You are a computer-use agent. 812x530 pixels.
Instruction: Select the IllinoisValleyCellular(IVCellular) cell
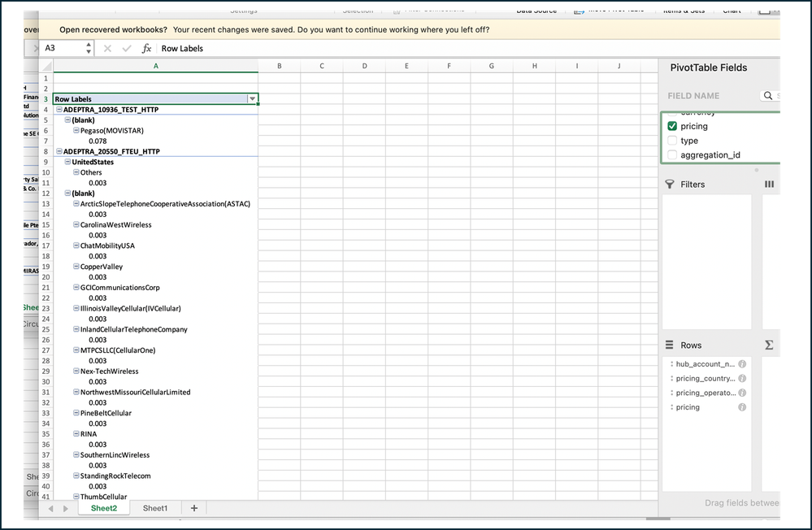(x=155, y=308)
